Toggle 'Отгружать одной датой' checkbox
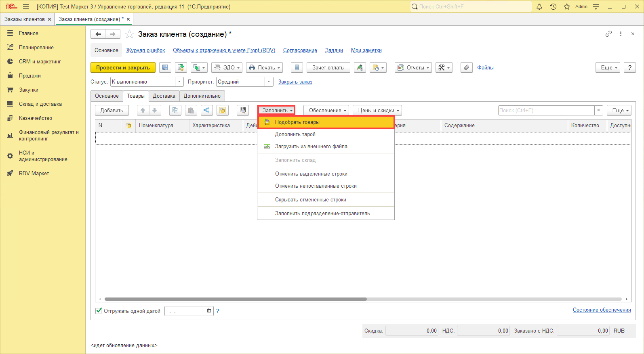This screenshot has width=644, height=354. point(99,311)
